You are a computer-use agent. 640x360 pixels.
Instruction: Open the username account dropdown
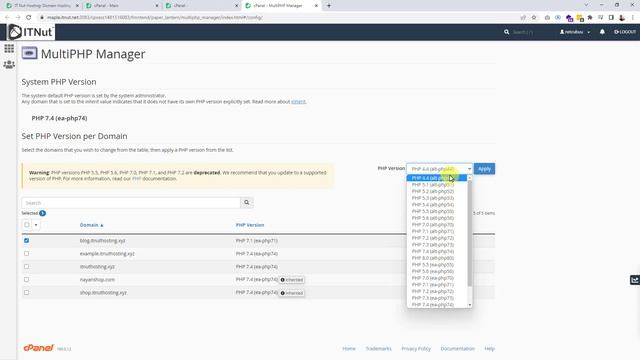click(575, 32)
